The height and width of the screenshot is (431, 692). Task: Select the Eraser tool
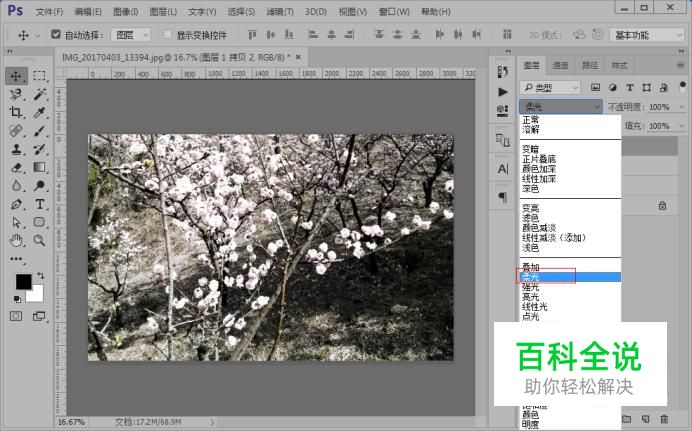(16, 168)
